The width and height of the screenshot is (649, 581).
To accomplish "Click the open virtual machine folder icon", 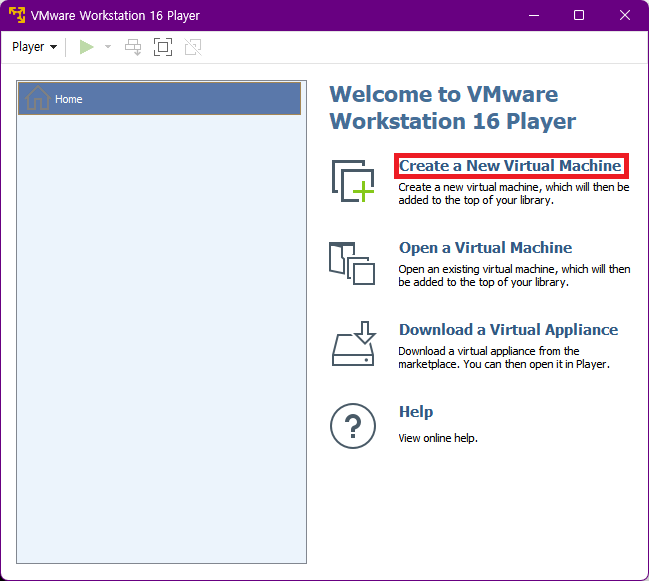I will click(352, 263).
